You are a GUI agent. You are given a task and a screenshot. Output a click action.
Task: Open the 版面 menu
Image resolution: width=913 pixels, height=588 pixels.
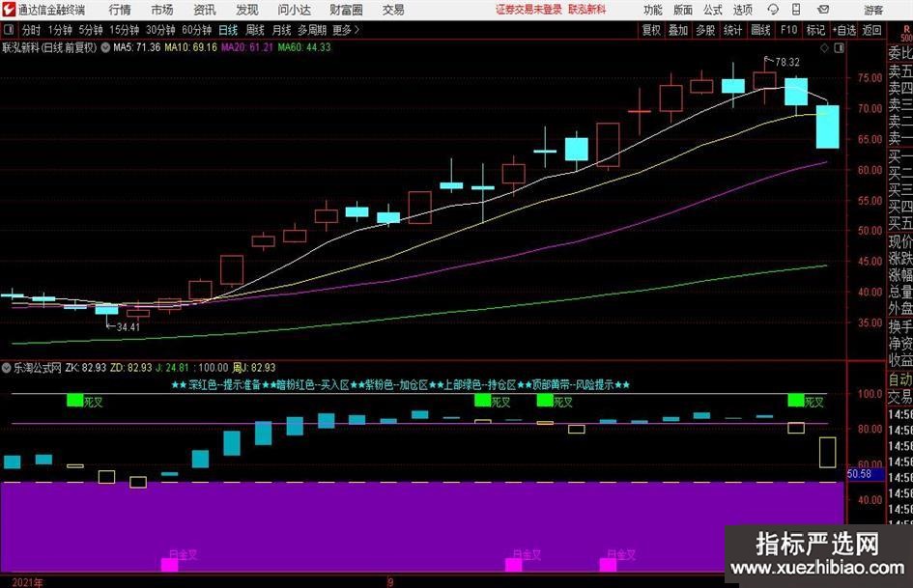tap(682, 10)
